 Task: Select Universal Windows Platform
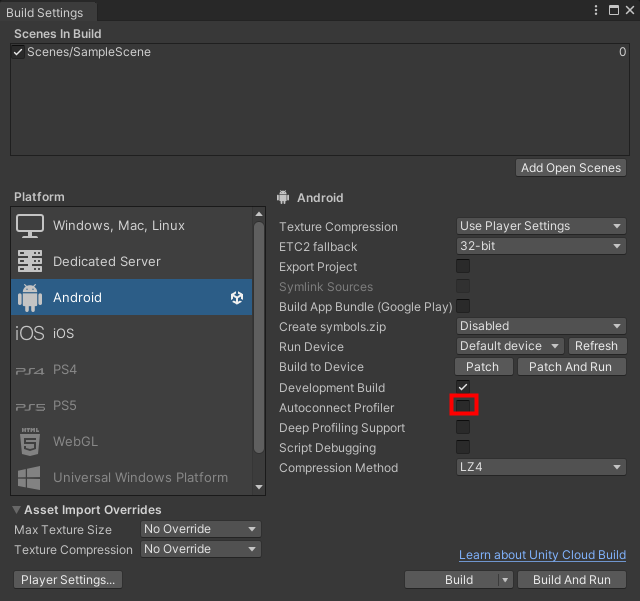coord(132,477)
